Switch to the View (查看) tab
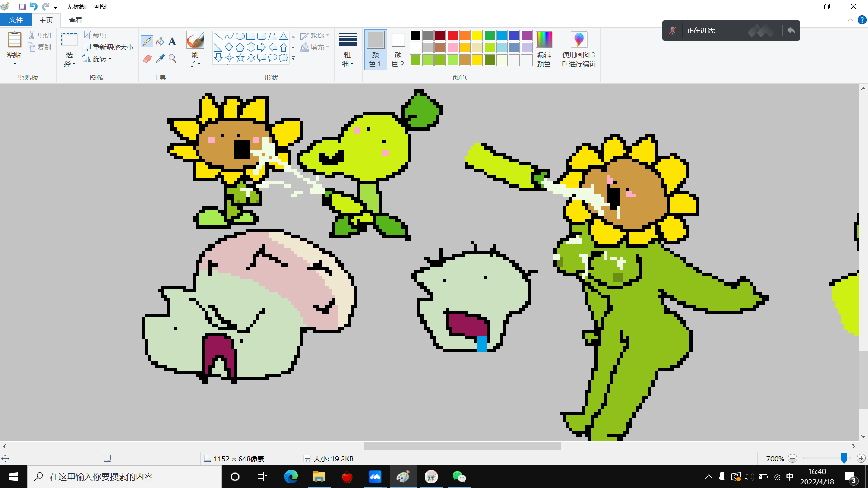Image resolution: width=868 pixels, height=488 pixels. point(75,20)
